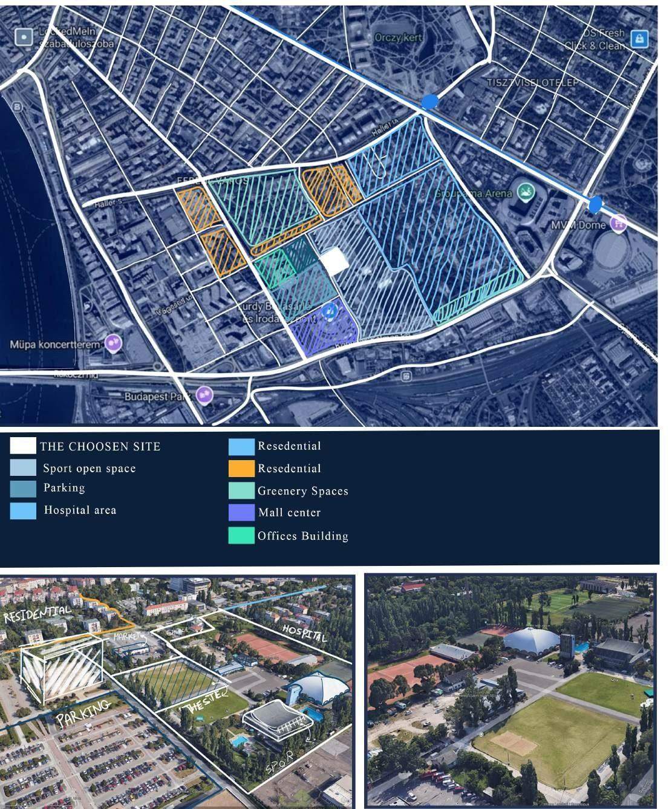The image size is (672, 809).
Task: Click the handwritten 'RESIDENTIAL' label on aerial photo
Action: coord(36,615)
